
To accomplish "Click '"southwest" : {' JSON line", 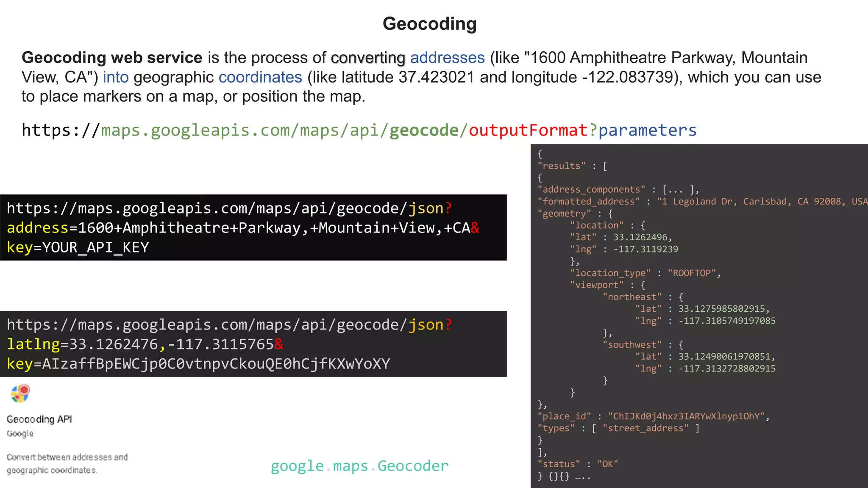I will [643, 345].
